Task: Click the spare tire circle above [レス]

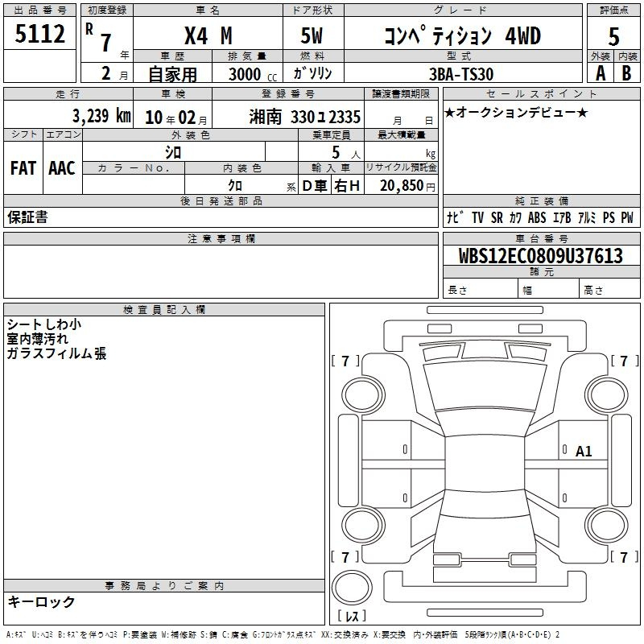Action: click(352, 587)
